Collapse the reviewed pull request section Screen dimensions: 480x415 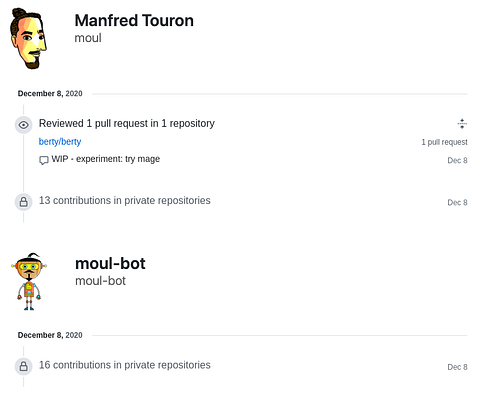pos(462,124)
